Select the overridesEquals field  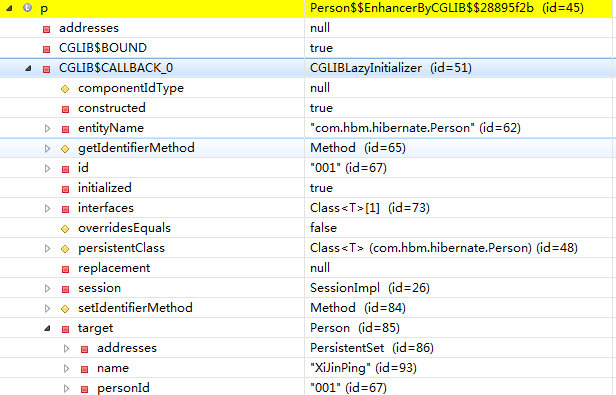click(124, 228)
